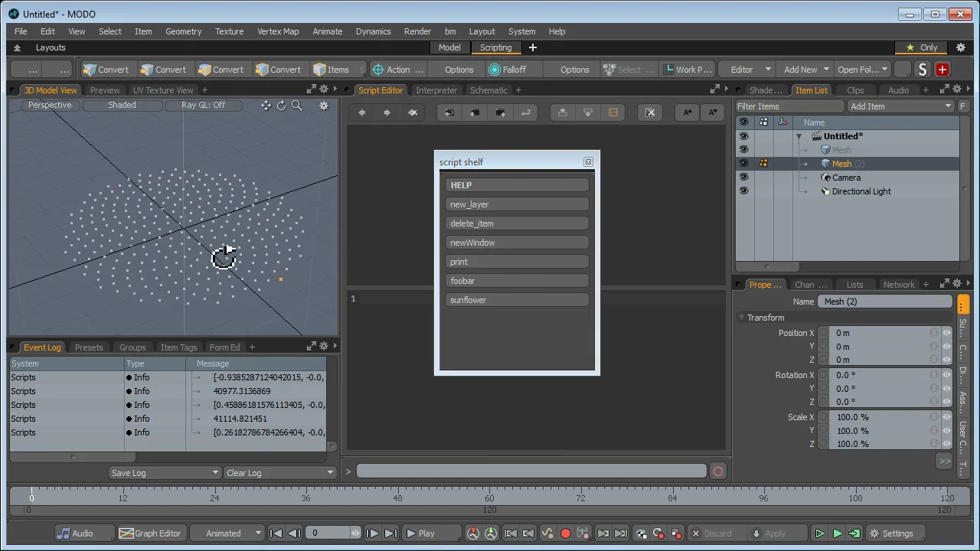Open the Add New dropdown
Viewport: 980px width, 551px height.
tap(805, 70)
